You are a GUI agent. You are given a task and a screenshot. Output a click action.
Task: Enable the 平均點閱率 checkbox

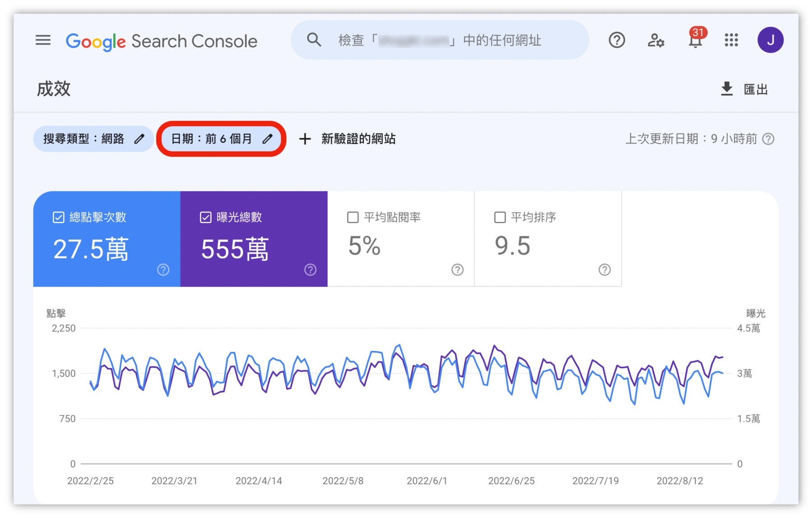(x=353, y=217)
